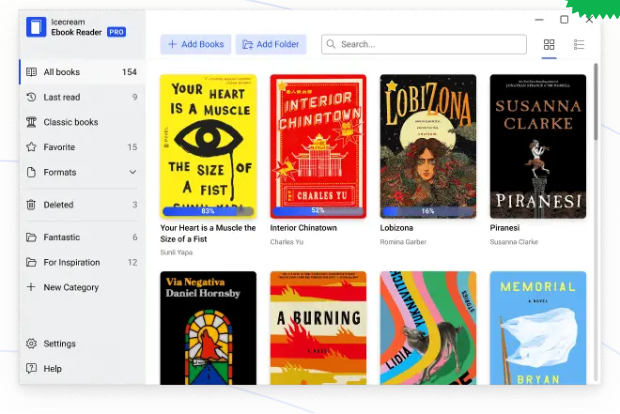This screenshot has height=414, width=620.
Task: Click the favorite star on Interior Chinatown cover
Action: point(282,86)
